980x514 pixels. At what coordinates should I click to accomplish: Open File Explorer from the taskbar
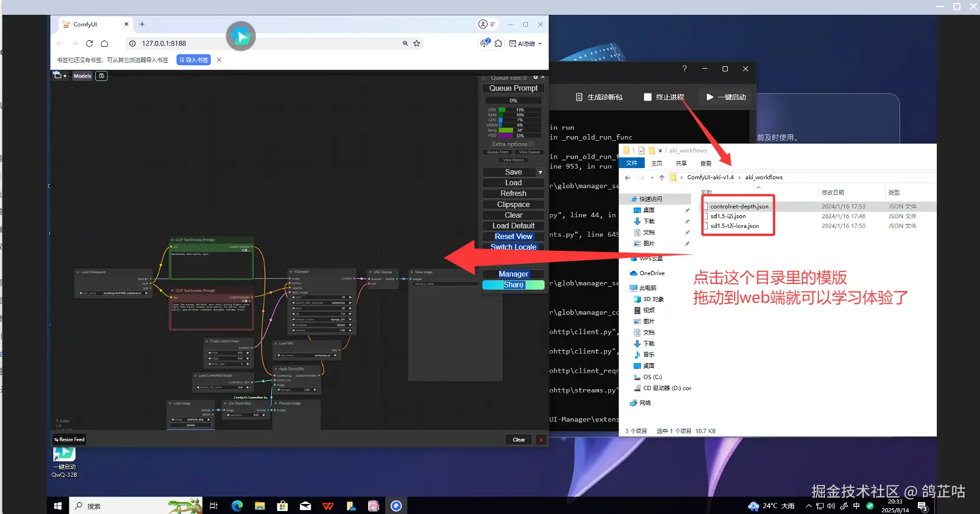[x=260, y=506]
